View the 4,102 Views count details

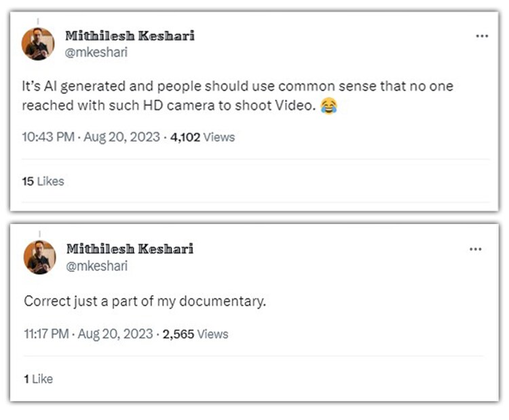point(202,137)
